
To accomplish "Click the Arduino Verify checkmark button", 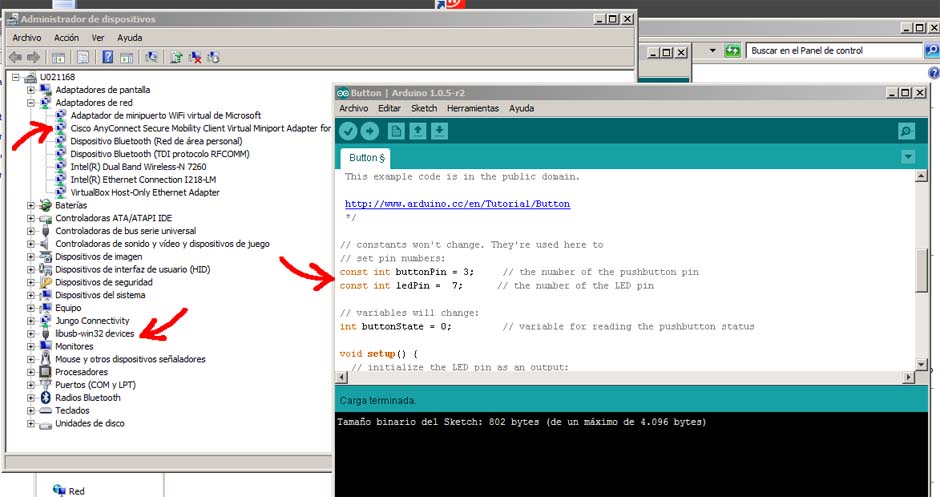I will click(x=348, y=131).
